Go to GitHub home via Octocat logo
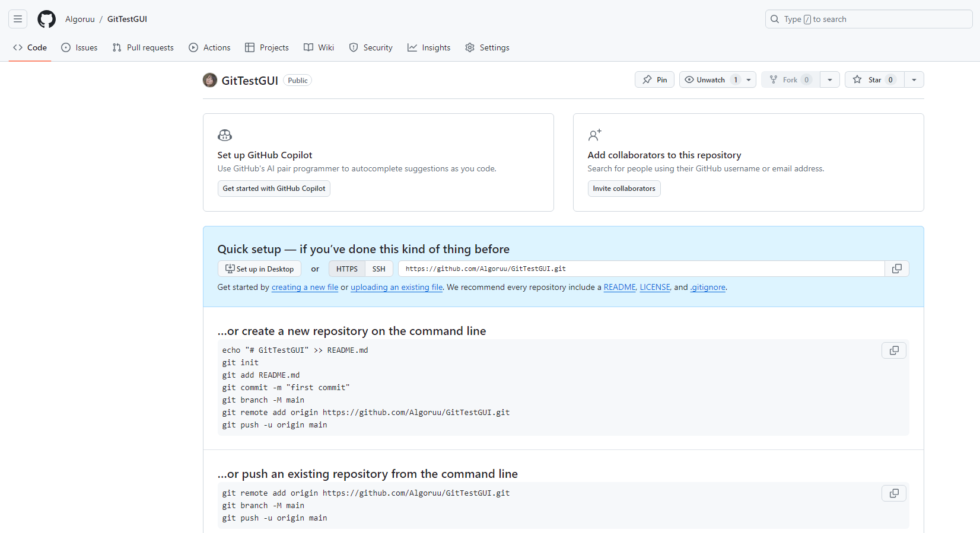This screenshot has height=533, width=980. click(x=46, y=19)
